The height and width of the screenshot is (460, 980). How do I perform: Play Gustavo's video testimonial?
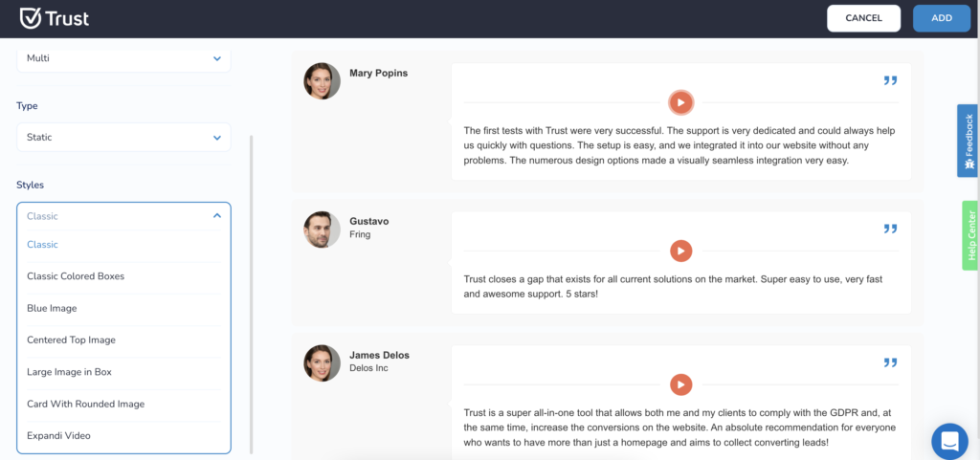point(680,251)
